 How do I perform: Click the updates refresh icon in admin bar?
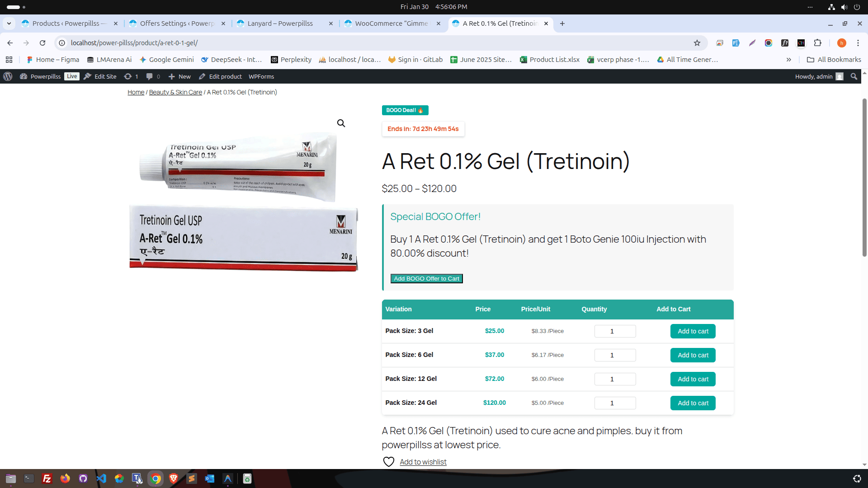coord(128,76)
